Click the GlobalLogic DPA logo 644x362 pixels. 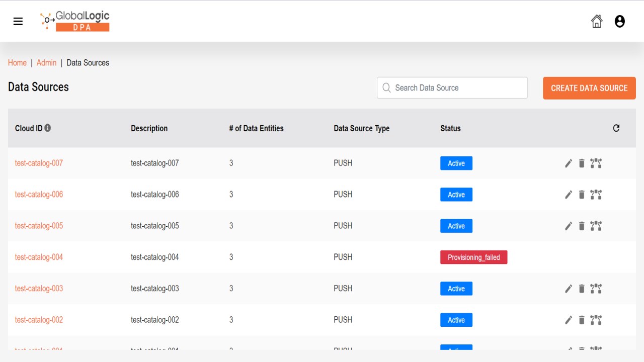coord(75,21)
